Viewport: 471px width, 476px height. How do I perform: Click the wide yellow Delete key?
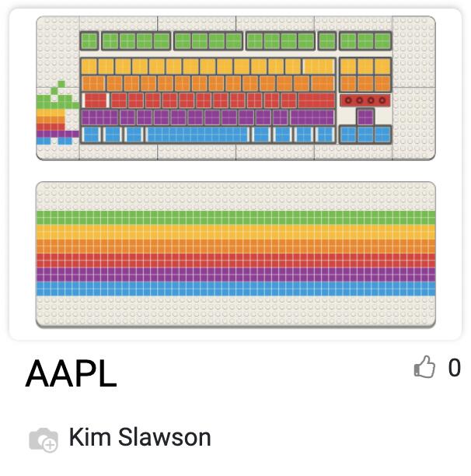point(319,66)
